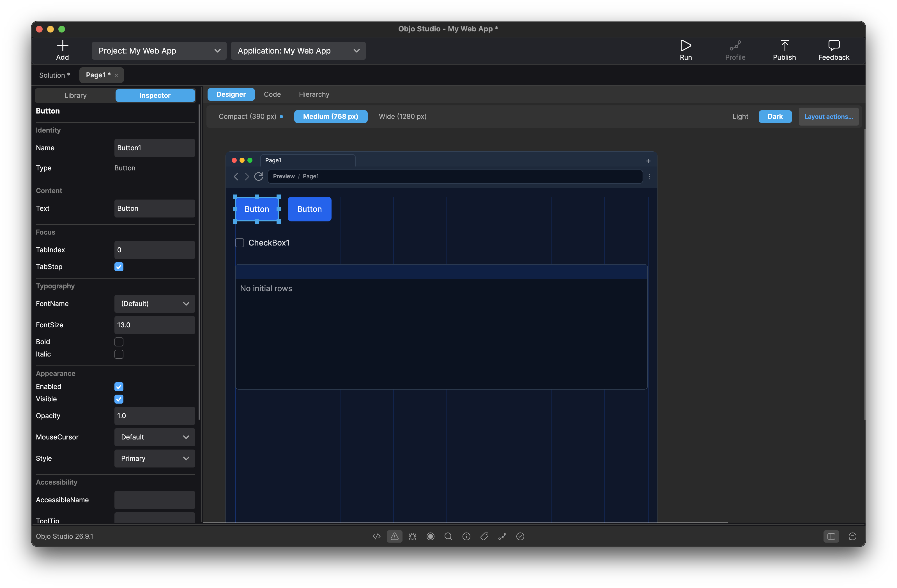Select the second Button in designer
This screenshot has height=588, width=897.
pos(309,209)
